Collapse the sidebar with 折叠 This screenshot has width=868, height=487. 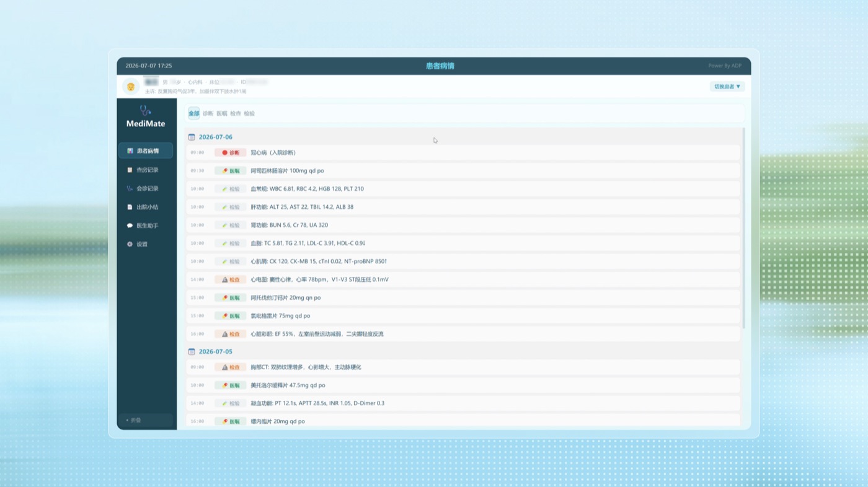[146, 420]
